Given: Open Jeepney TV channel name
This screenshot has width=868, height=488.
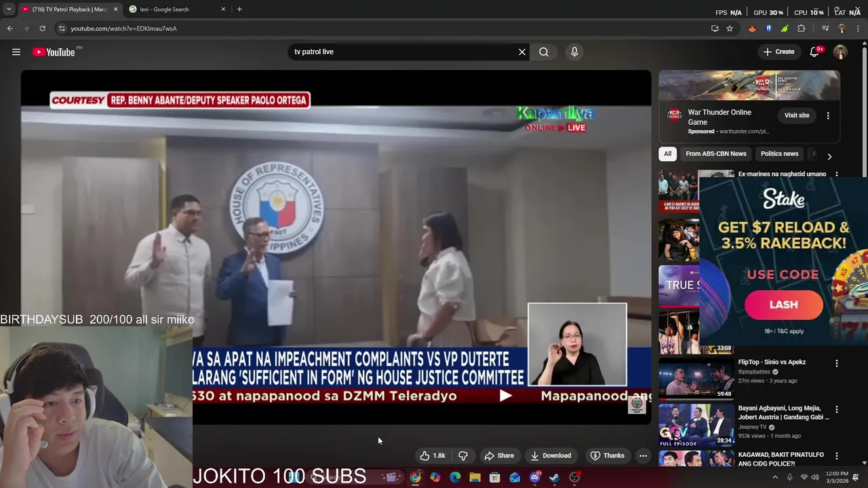Looking at the screenshot, I should (752, 428).
